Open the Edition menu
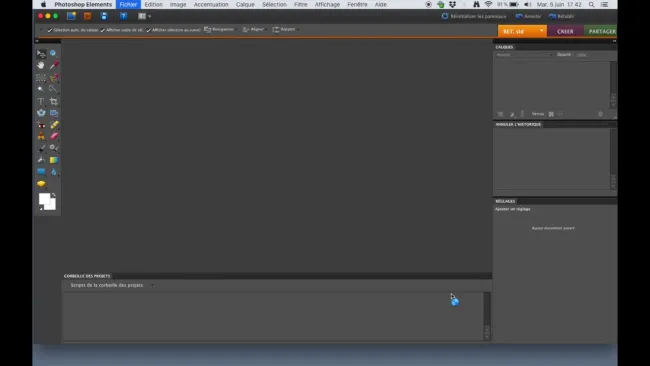650x366 pixels. coord(153,5)
